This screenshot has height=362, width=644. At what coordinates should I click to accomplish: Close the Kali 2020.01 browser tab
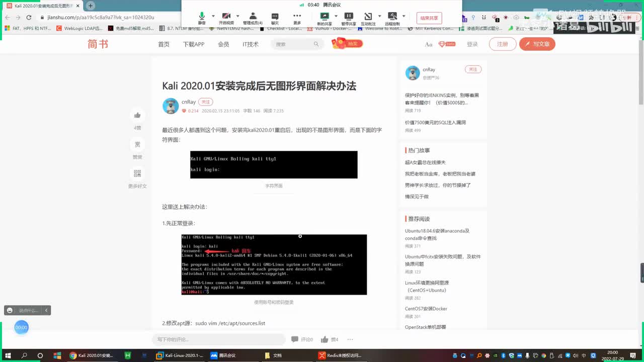[x=78, y=6]
